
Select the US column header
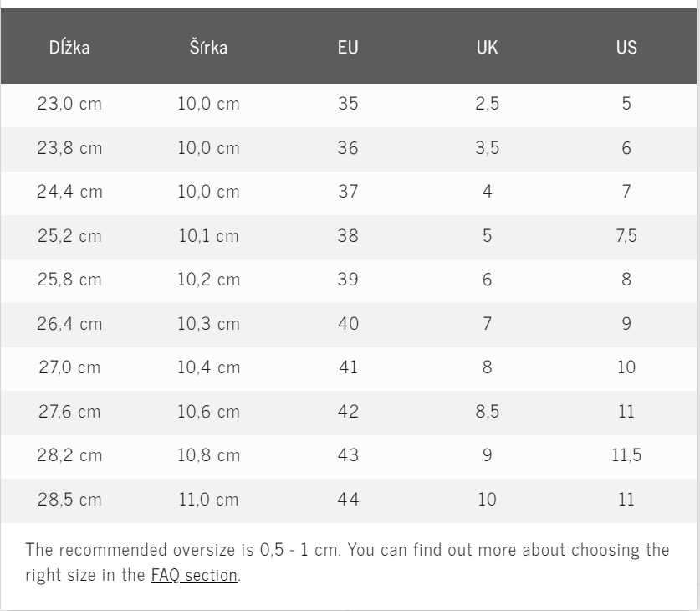click(626, 47)
